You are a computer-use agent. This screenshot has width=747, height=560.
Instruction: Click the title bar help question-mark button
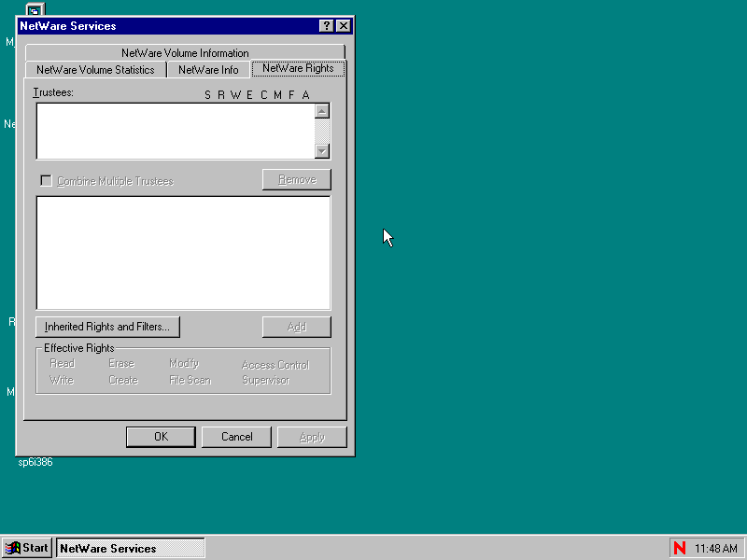click(326, 26)
